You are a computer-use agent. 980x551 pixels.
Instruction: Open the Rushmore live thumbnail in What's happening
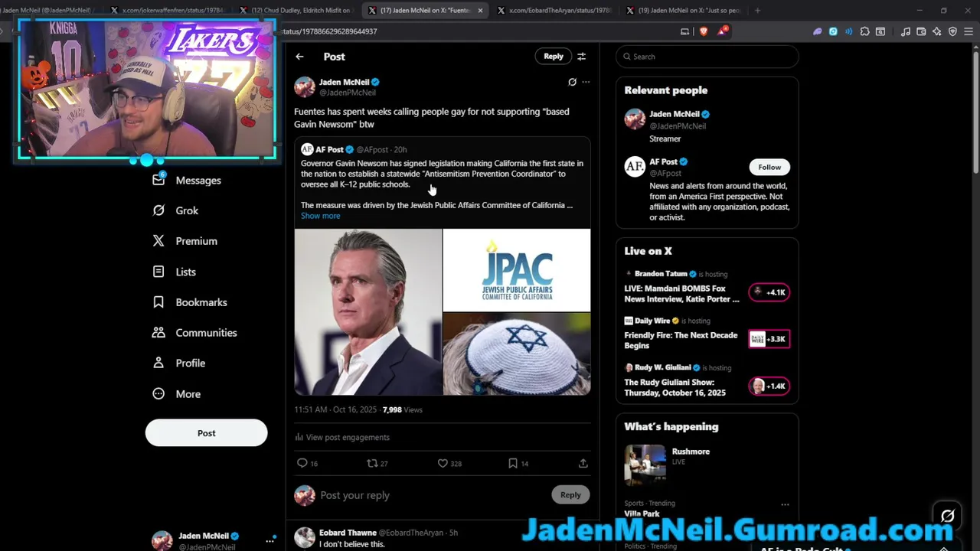[645, 465]
